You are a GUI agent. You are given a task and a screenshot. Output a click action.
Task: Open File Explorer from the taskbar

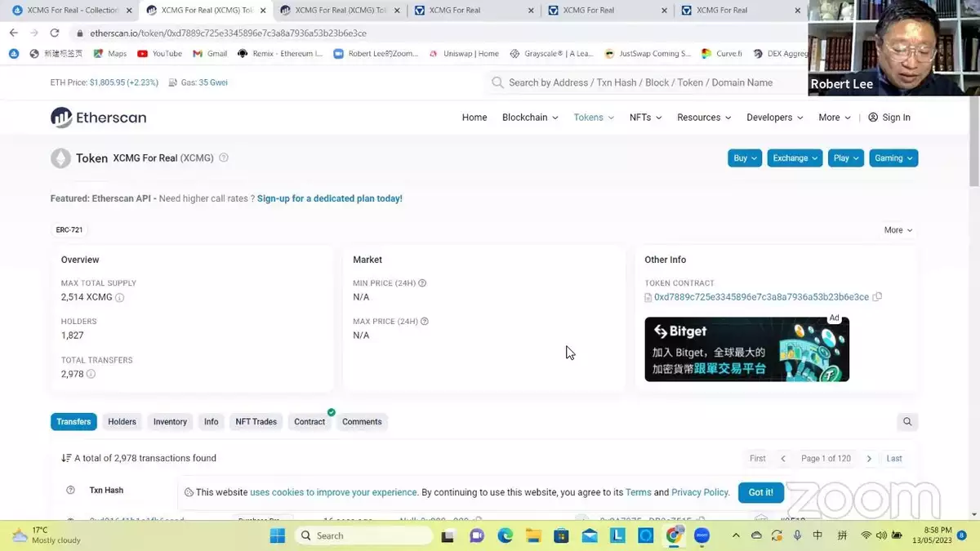(533, 535)
